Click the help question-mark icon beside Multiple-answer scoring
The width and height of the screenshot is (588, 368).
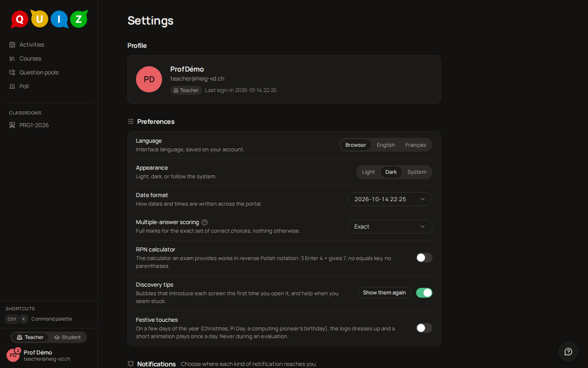(x=205, y=222)
